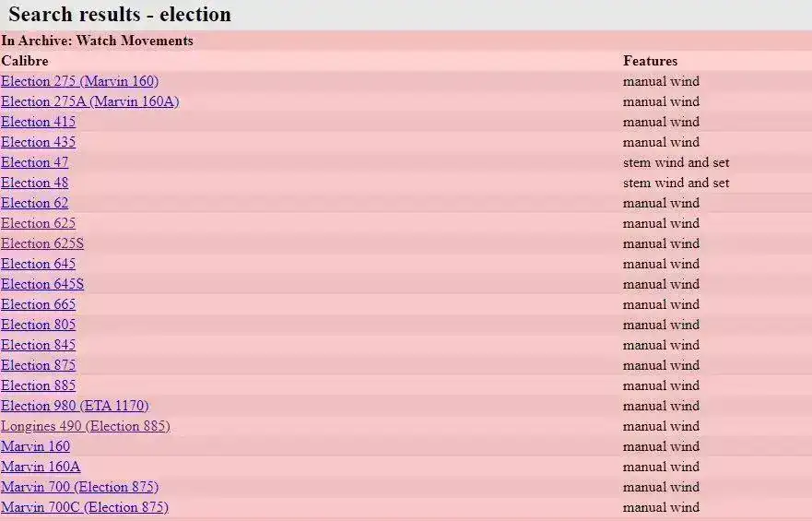Image resolution: width=812 pixels, height=521 pixels.
Task: Open the Election 275A (Marvin 160A) link
Action: (x=90, y=101)
